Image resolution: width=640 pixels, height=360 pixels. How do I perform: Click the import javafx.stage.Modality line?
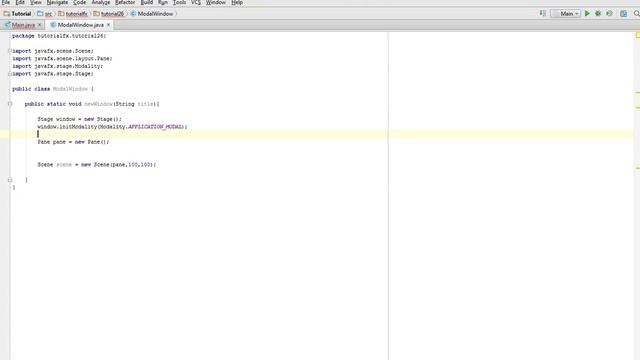(57, 66)
